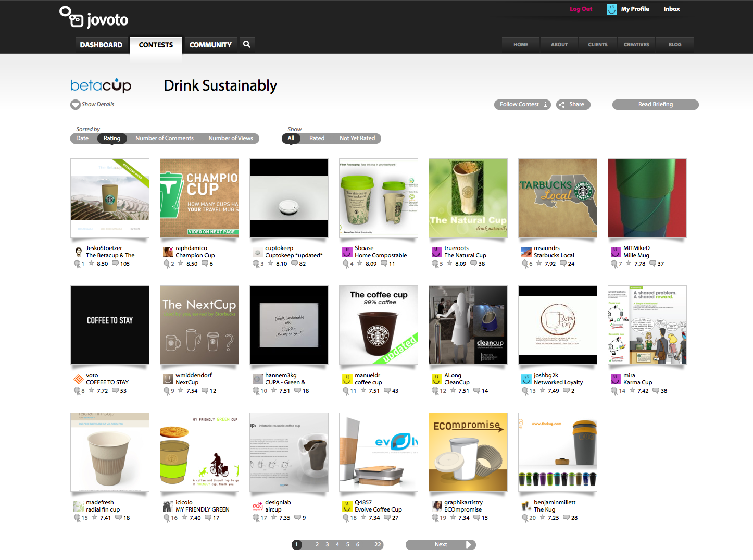
Task: Expand Show Details disclosure
Action: click(x=93, y=105)
